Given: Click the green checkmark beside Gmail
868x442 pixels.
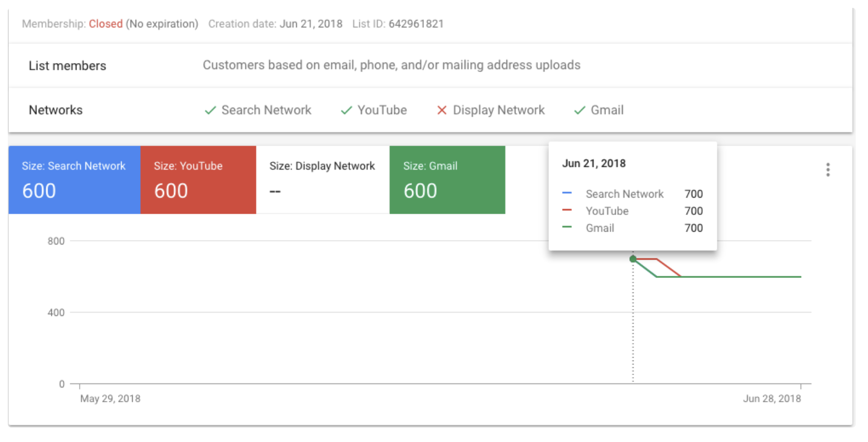Looking at the screenshot, I should point(580,110).
